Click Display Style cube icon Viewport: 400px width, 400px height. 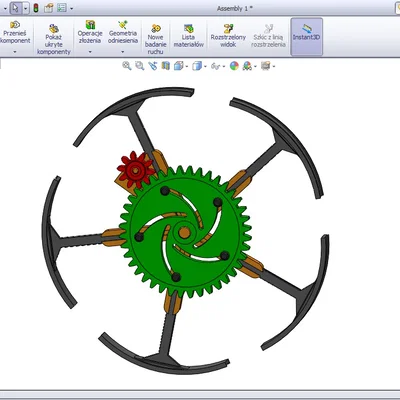pyautogui.click(x=197, y=66)
